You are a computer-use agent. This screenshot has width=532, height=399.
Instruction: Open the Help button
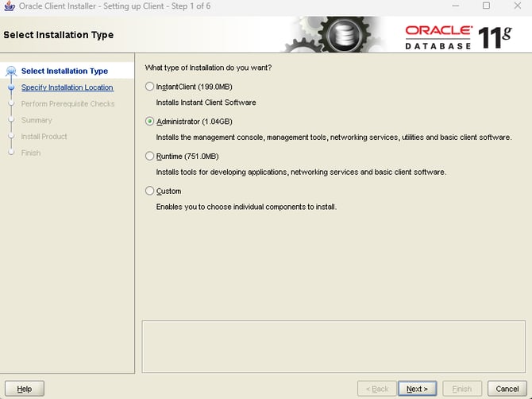tap(24, 389)
